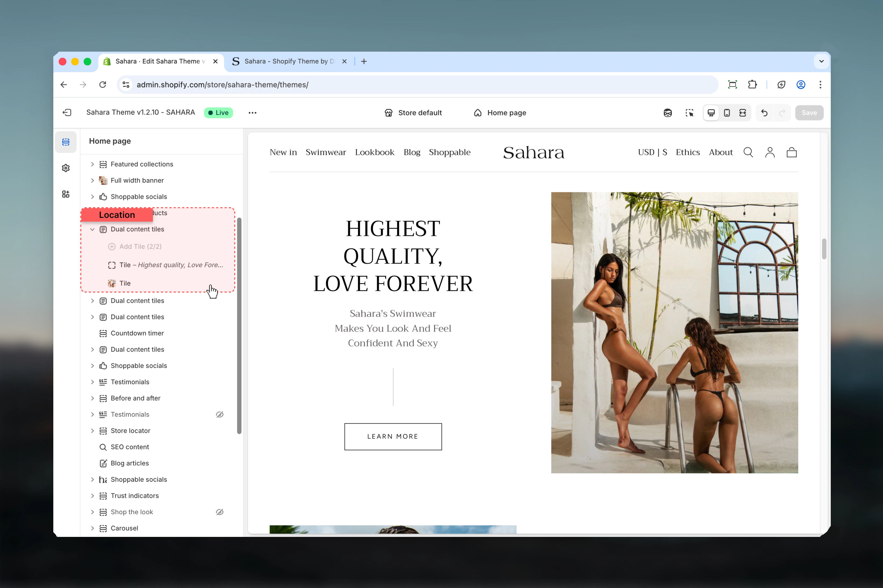Click the Sidekick assistant icon in top bar
The width and height of the screenshot is (883, 588).
pos(668,113)
